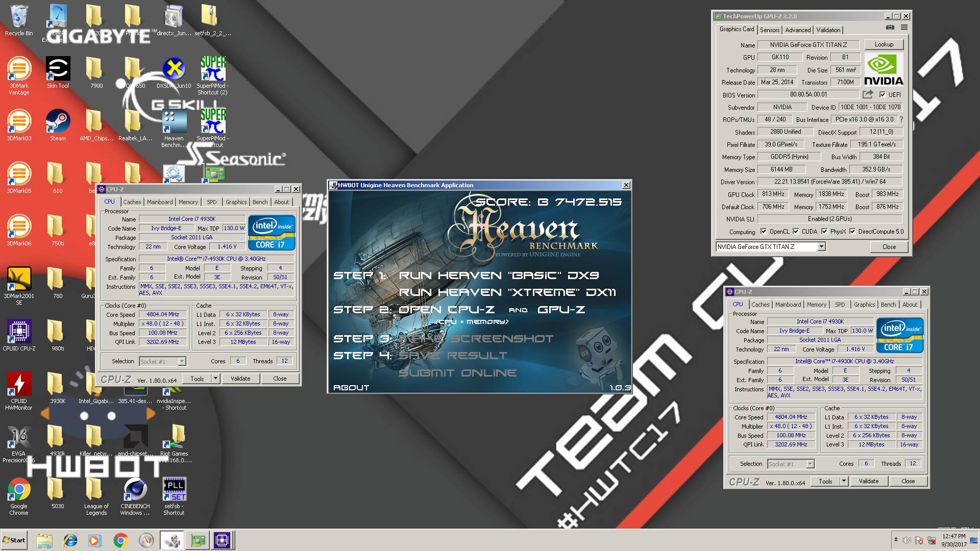Open the 3DMark05 shortcut
Image resolution: width=980 pixels, height=551 pixels.
[19, 178]
